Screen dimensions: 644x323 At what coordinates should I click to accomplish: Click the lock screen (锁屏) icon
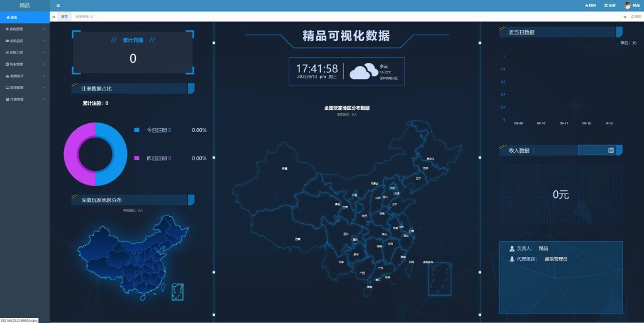[587, 5]
